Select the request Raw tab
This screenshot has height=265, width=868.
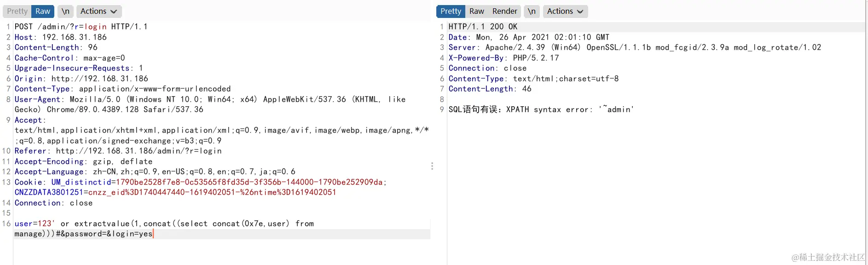[43, 11]
